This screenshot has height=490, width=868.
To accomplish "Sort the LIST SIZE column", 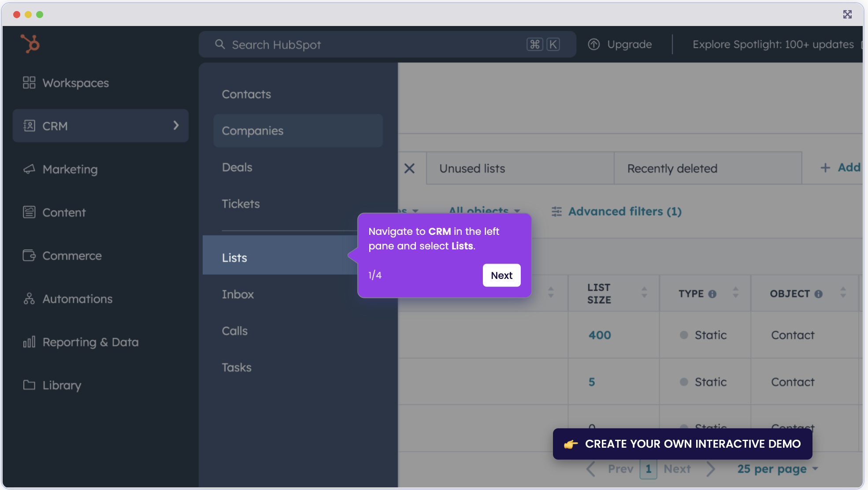I will 643,293.
